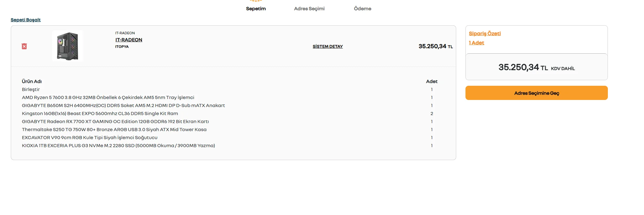Select the Thermaltake S250 TG case row
The width and height of the screenshot is (644, 215).
(x=114, y=130)
